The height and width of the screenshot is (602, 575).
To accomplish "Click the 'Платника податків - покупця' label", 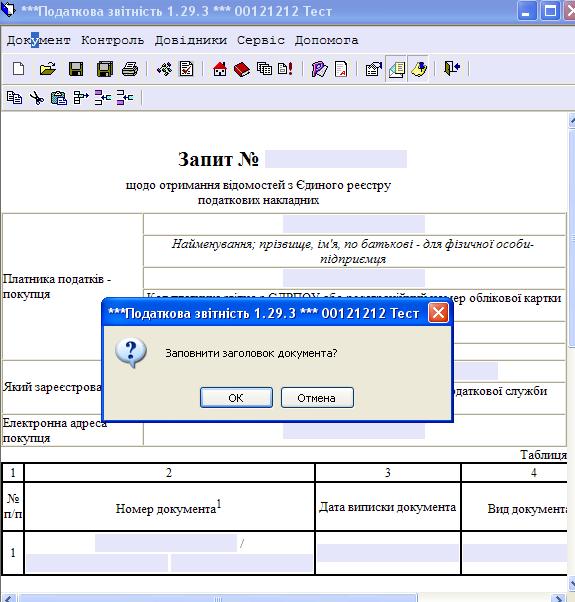I will (57, 286).
